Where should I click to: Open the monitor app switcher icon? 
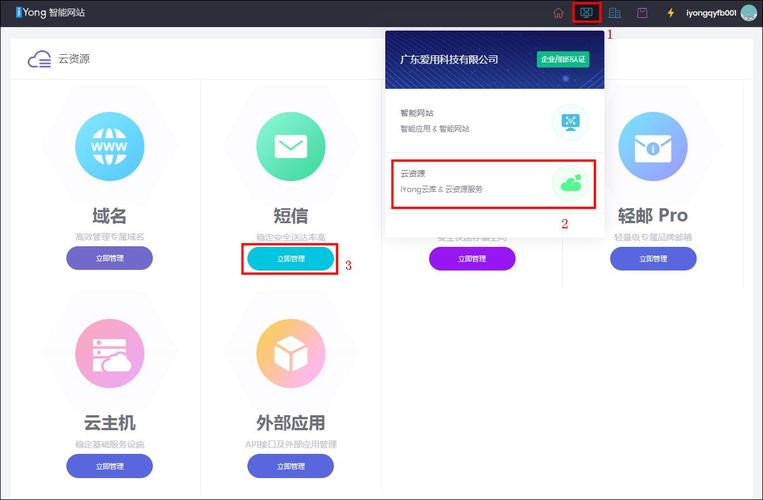[x=586, y=13]
